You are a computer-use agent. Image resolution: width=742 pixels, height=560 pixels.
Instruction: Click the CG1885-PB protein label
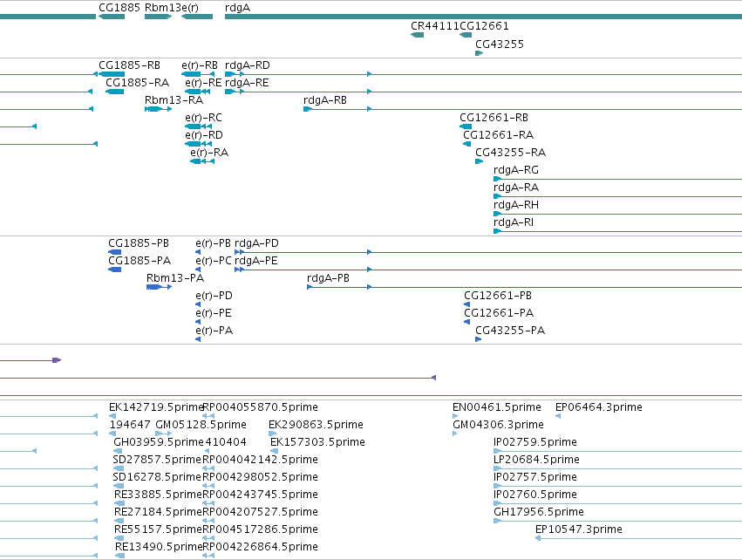click(x=139, y=242)
